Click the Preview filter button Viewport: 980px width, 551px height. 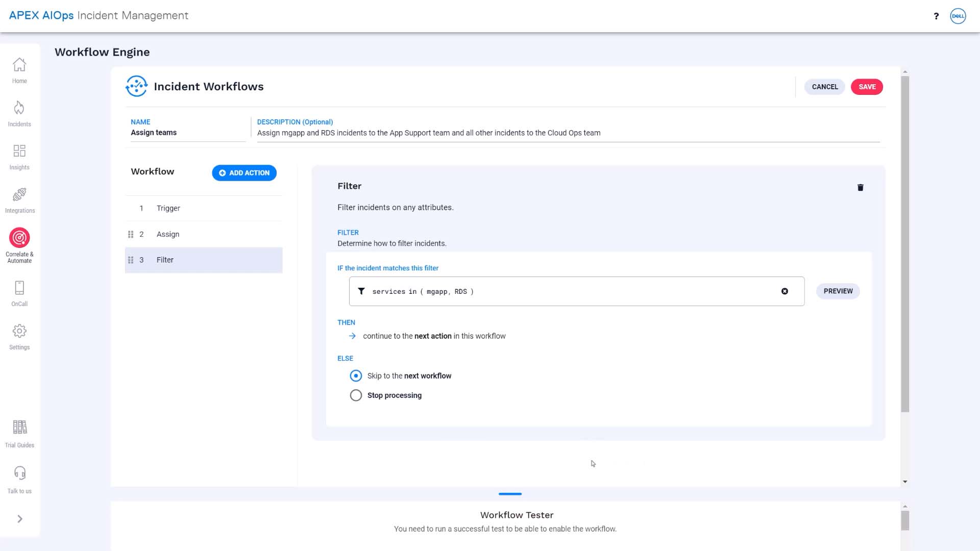838,291
